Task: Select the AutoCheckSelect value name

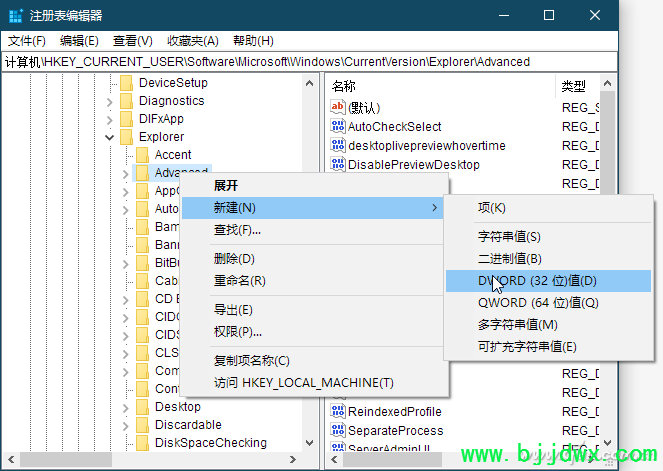Action: point(395,126)
